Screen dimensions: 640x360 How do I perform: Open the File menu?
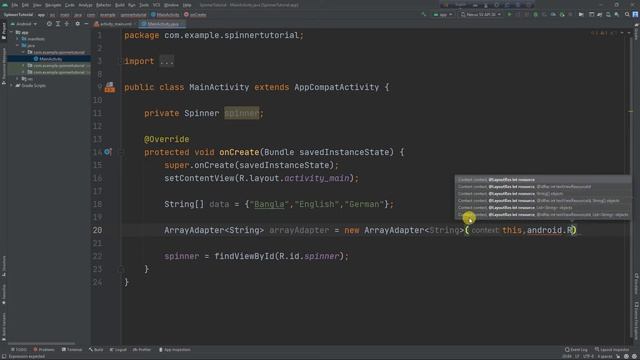[x=15, y=5]
